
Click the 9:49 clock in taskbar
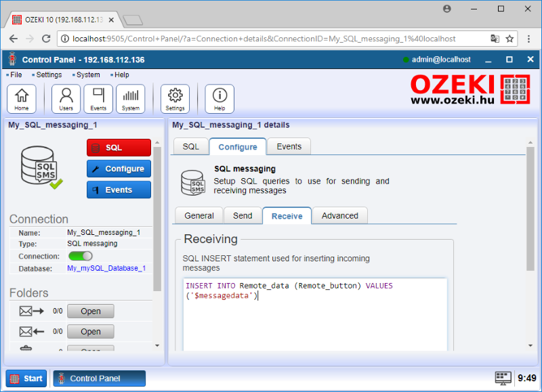527,378
